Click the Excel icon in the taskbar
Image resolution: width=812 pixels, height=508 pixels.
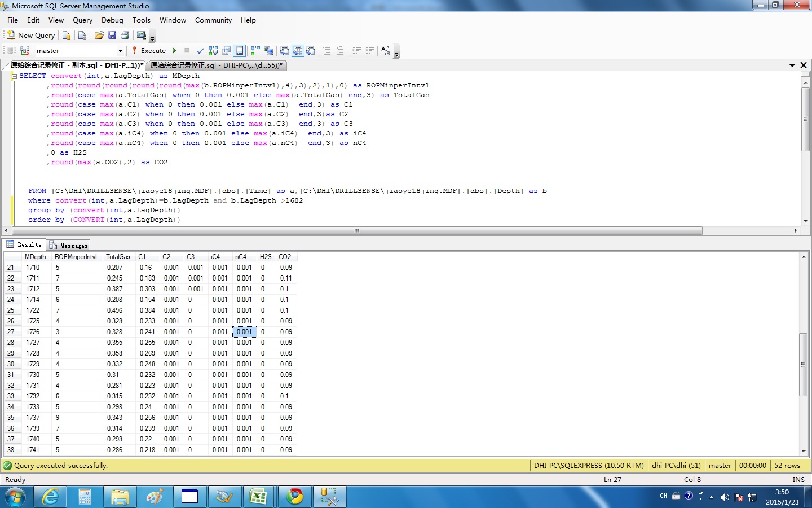pyautogui.click(x=258, y=497)
